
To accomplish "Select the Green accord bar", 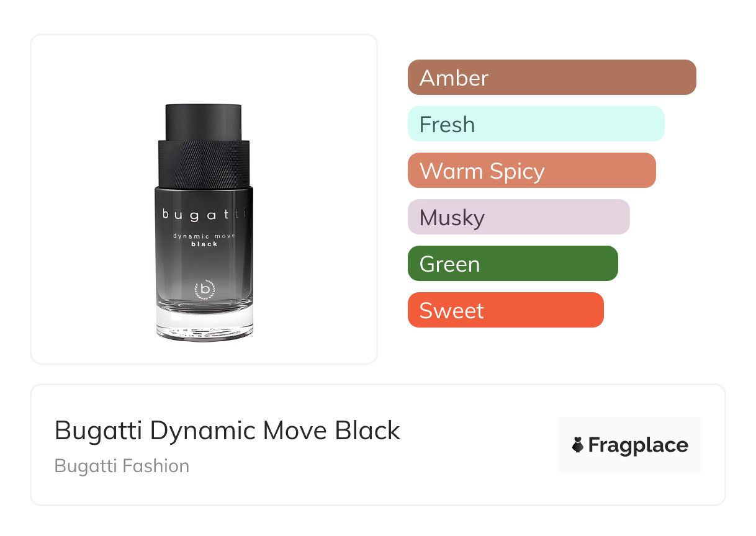I will pos(512,264).
